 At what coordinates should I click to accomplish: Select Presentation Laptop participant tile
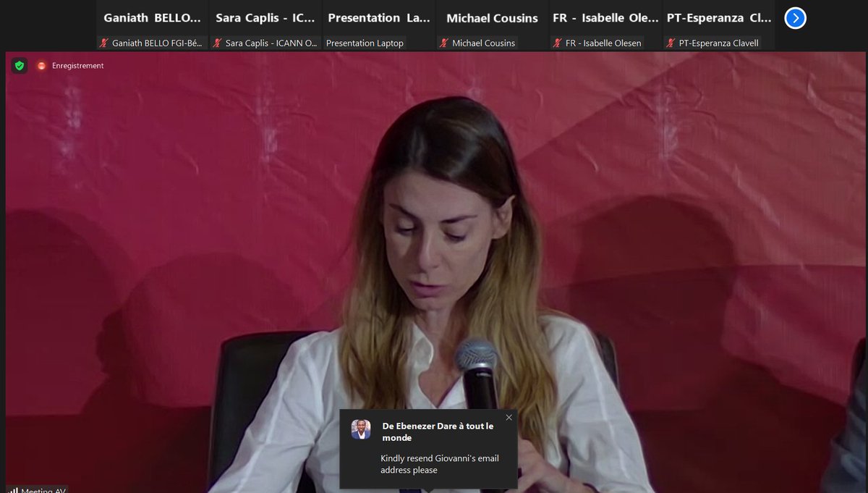[379, 25]
